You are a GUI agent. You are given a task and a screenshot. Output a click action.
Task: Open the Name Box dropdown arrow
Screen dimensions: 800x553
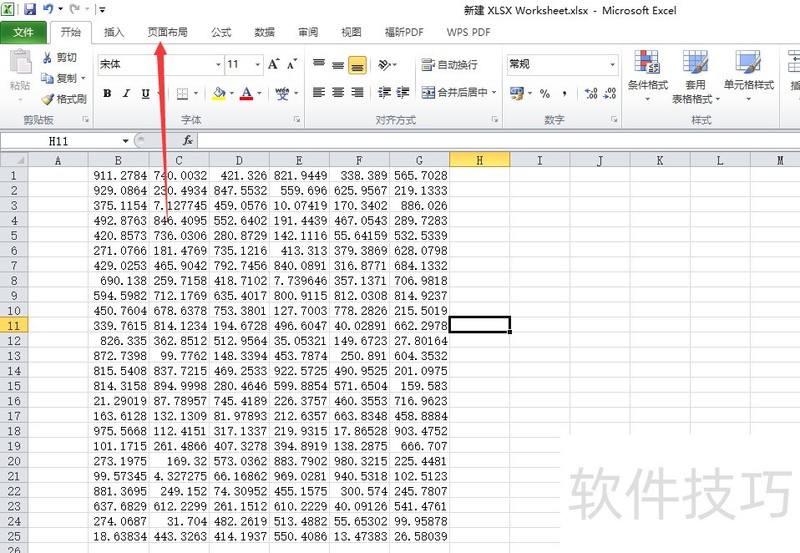(125, 141)
